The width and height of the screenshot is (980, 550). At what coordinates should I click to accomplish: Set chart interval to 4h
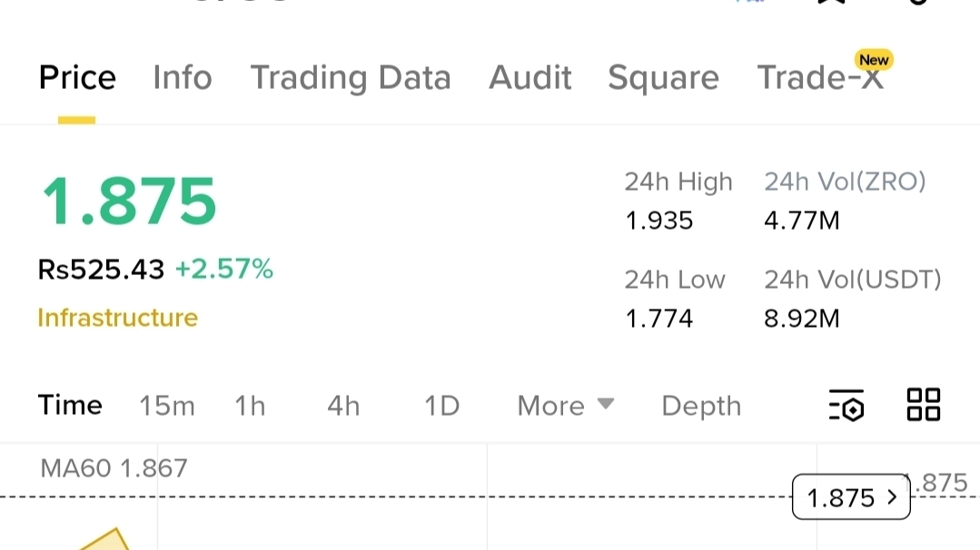pos(343,406)
